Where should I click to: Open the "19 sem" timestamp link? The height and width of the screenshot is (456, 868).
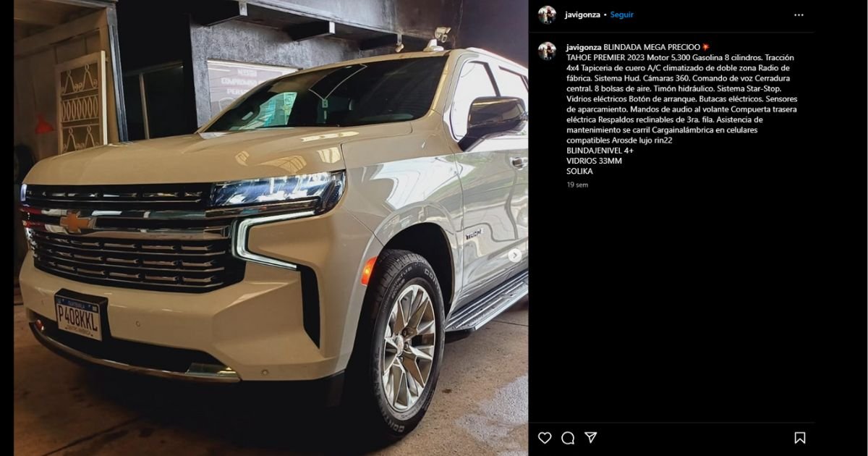(x=577, y=185)
